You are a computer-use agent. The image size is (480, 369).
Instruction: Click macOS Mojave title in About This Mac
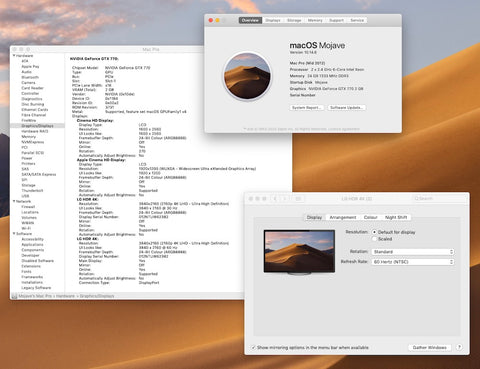coord(317,45)
